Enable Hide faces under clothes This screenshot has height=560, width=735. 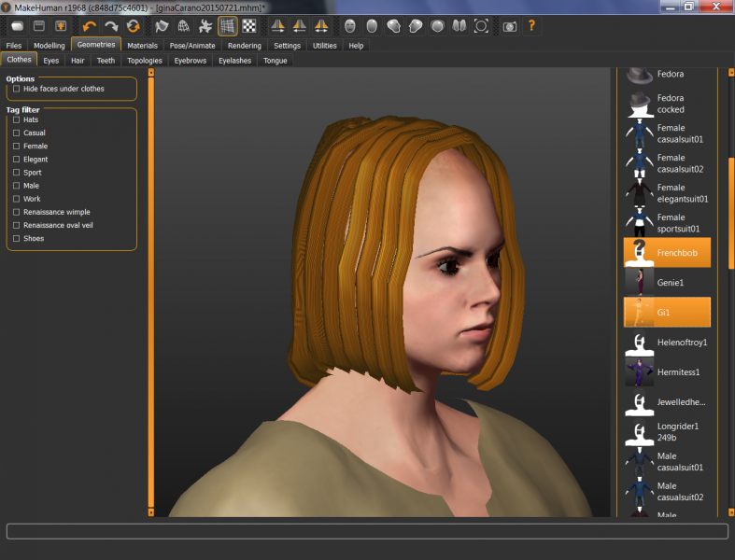tap(17, 89)
